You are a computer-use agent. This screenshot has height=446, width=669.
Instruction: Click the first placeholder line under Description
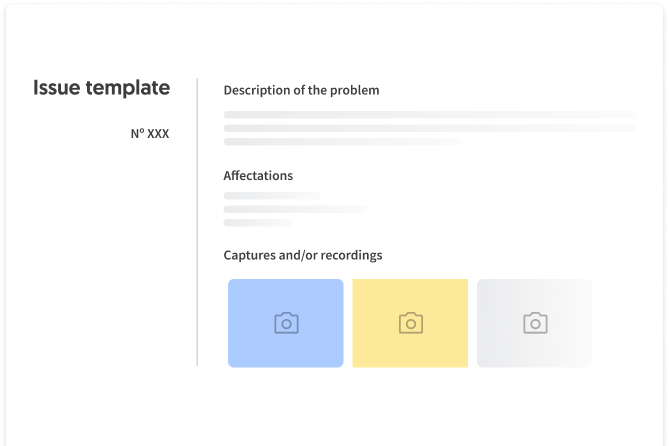click(x=430, y=114)
